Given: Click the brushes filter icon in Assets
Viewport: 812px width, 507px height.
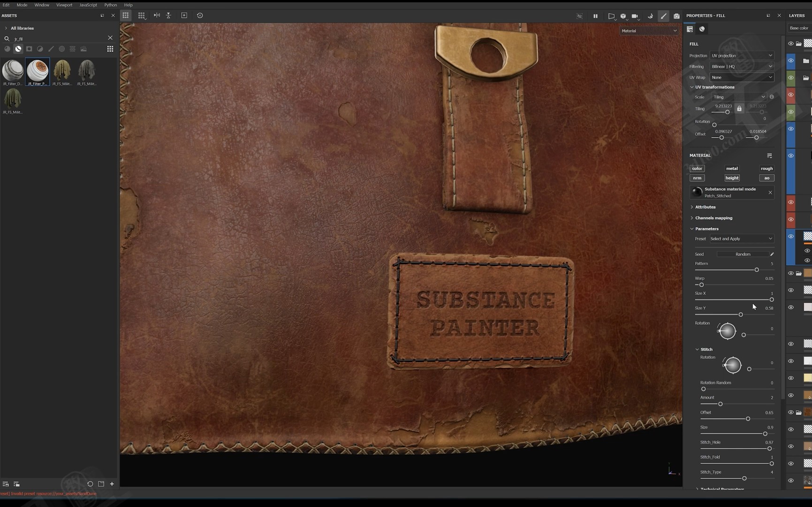Looking at the screenshot, I should 51,49.
